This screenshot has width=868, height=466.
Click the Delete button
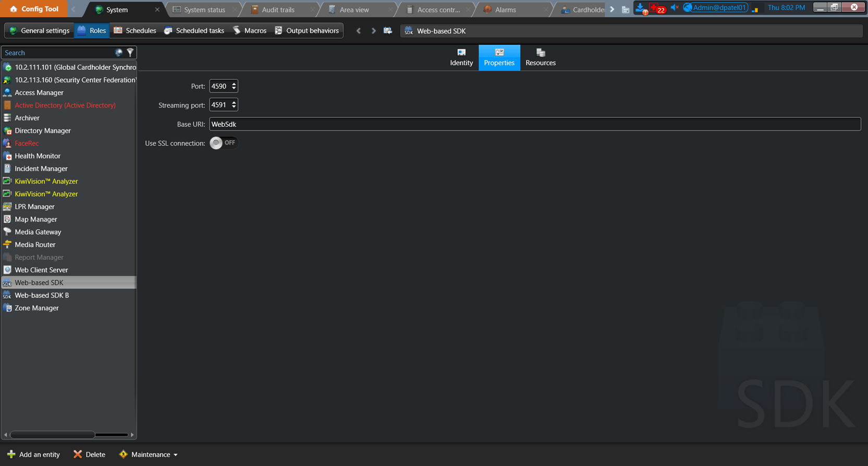[89, 455]
